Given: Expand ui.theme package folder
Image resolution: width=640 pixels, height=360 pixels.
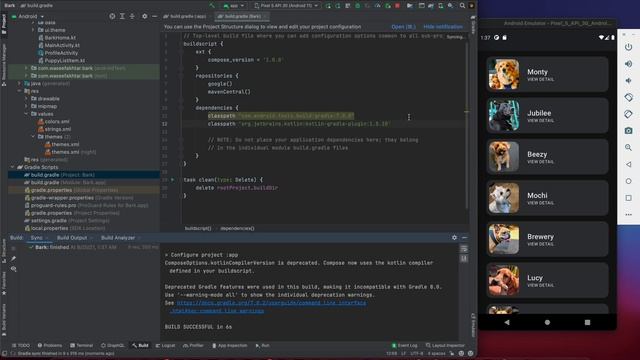Looking at the screenshot, I should pos(33,30).
